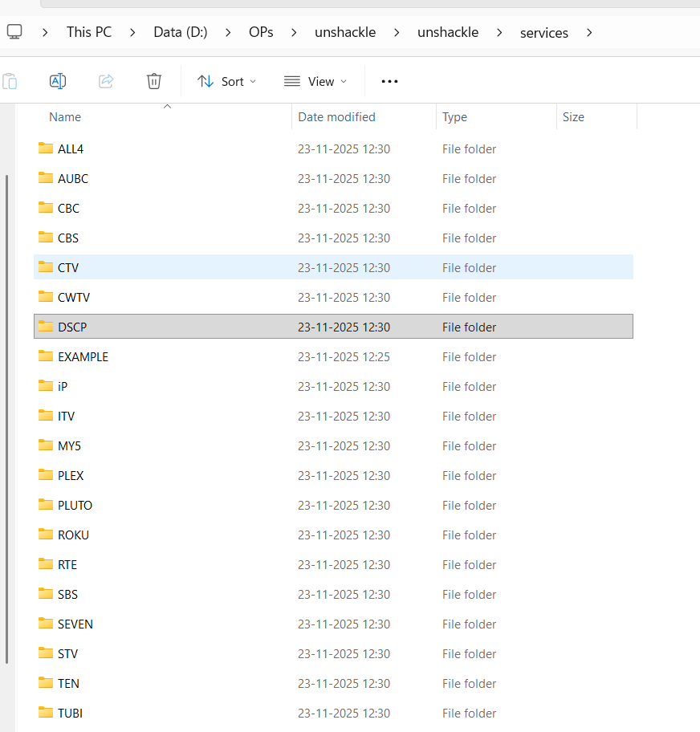Select the SBS folder icon
This screenshot has height=732, width=700.
(46, 594)
